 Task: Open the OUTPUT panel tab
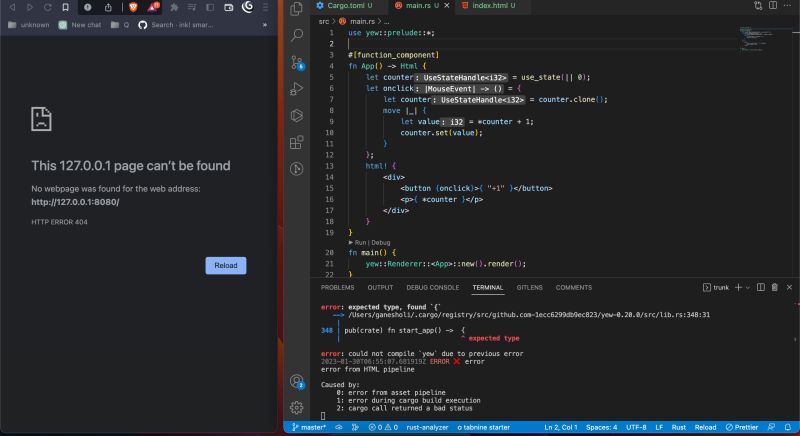point(380,288)
